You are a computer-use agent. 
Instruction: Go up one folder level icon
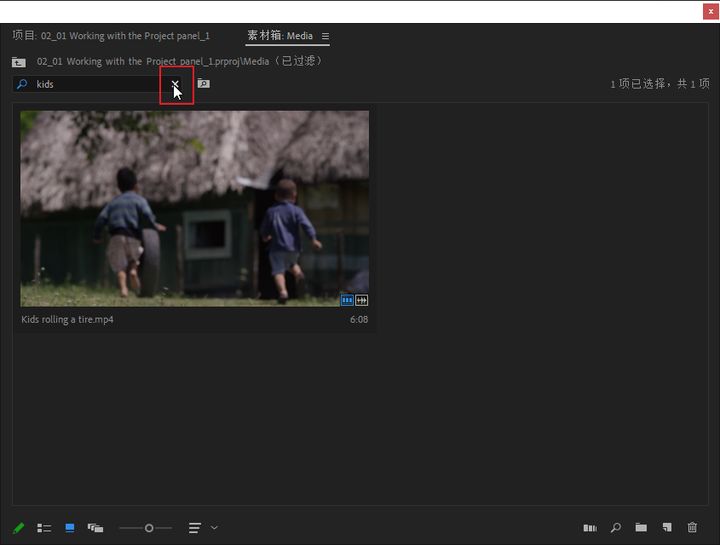[x=19, y=62]
